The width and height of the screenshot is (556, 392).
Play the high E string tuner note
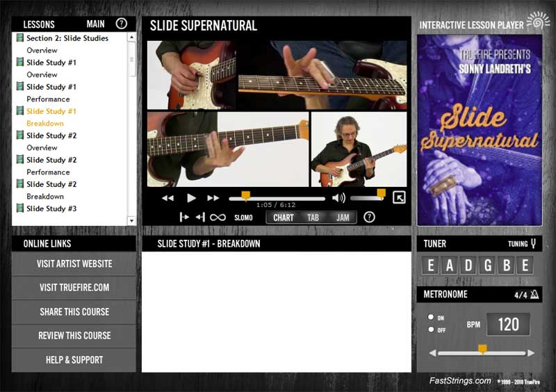525,266
